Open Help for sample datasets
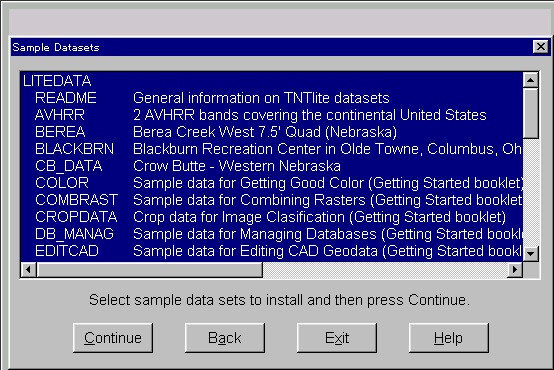This screenshot has width=554, height=370. [x=449, y=338]
